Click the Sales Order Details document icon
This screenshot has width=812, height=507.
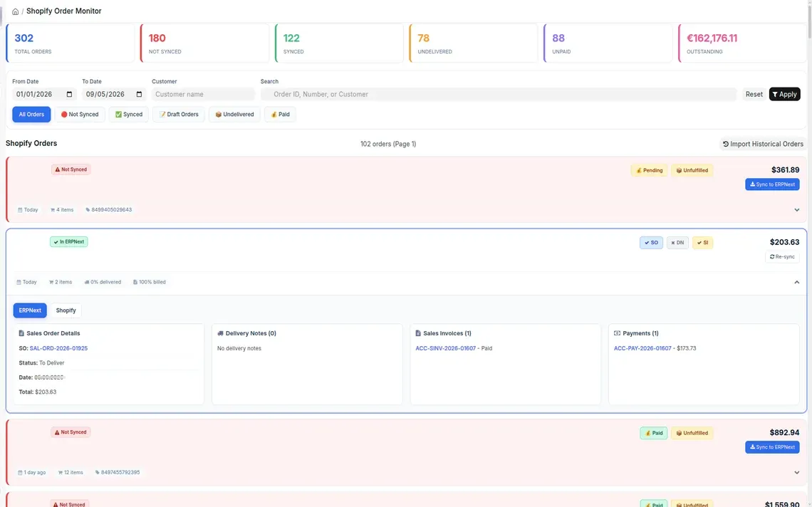[21, 333]
